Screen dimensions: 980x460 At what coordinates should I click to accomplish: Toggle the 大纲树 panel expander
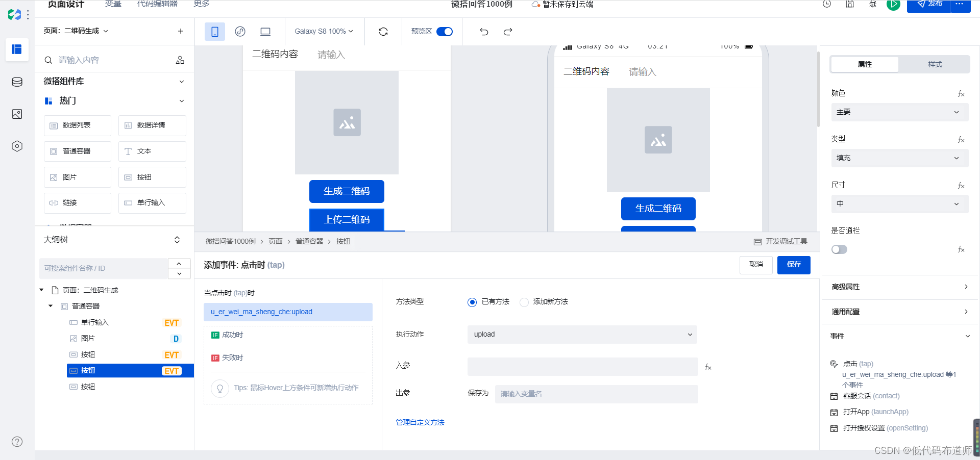click(x=177, y=240)
